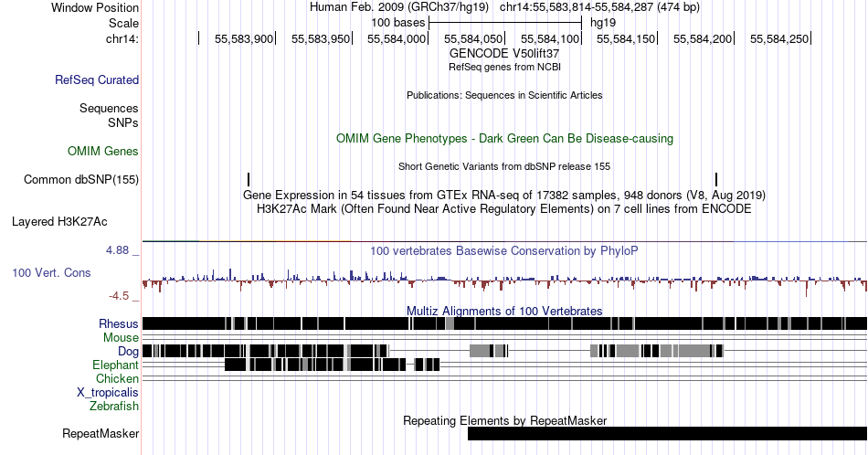Click the 4.88 PhyloP upper limit value
The height and width of the screenshot is (455, 868).
click(117, 250)
